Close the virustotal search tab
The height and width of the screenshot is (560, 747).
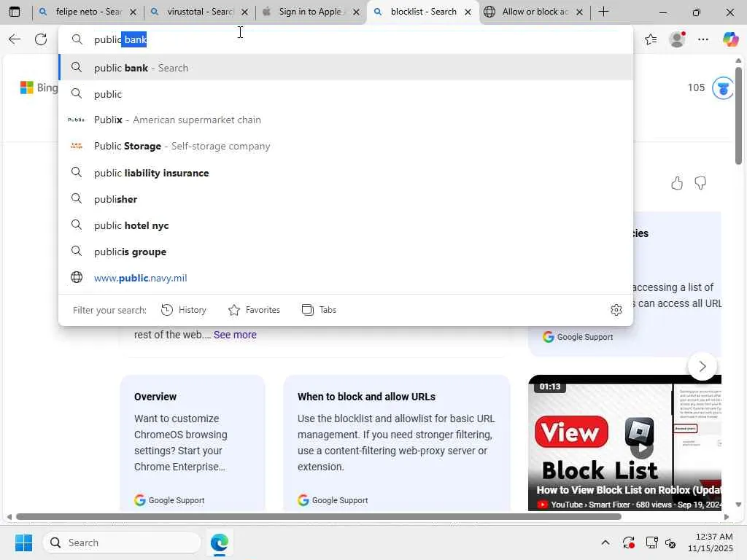[x=245, y=12]
